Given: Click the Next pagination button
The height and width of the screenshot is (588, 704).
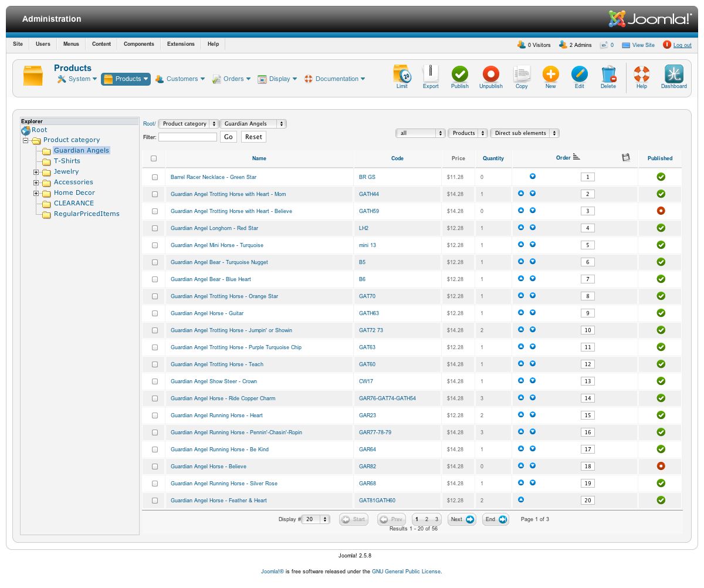Looking at the screenshot, I should point(462,519).
